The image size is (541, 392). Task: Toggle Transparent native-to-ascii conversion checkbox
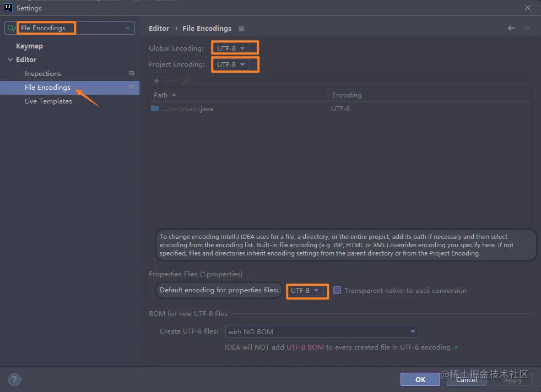point(337,290)
